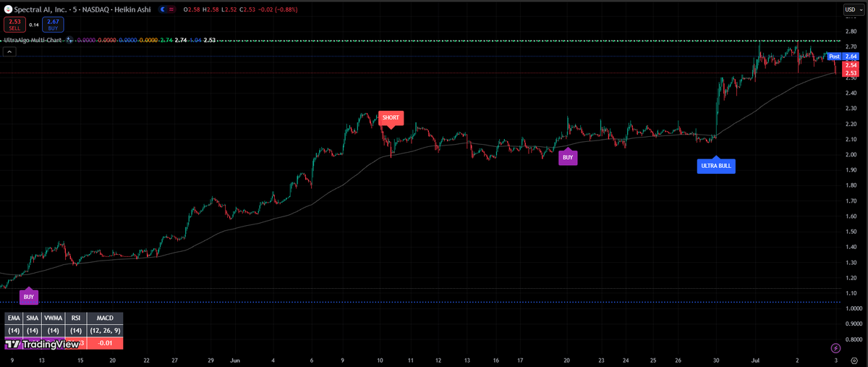The image size is (868, 367).
Task: Click the Jul label on time axis
Action: [756, 360]
